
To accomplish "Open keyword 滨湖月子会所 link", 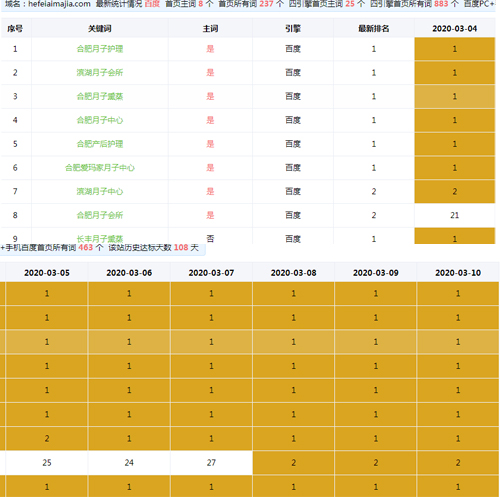I will (100, 73).
